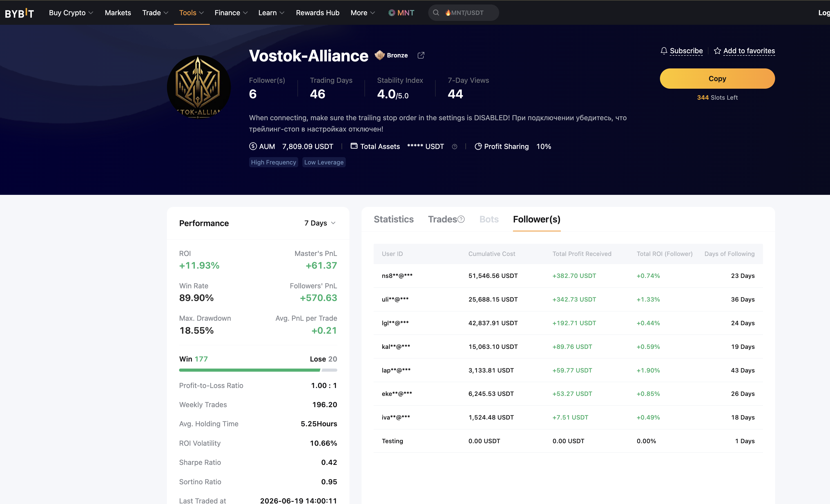Click the MNT token icon
Screen dimensions: 830x504
coord(391,13)
